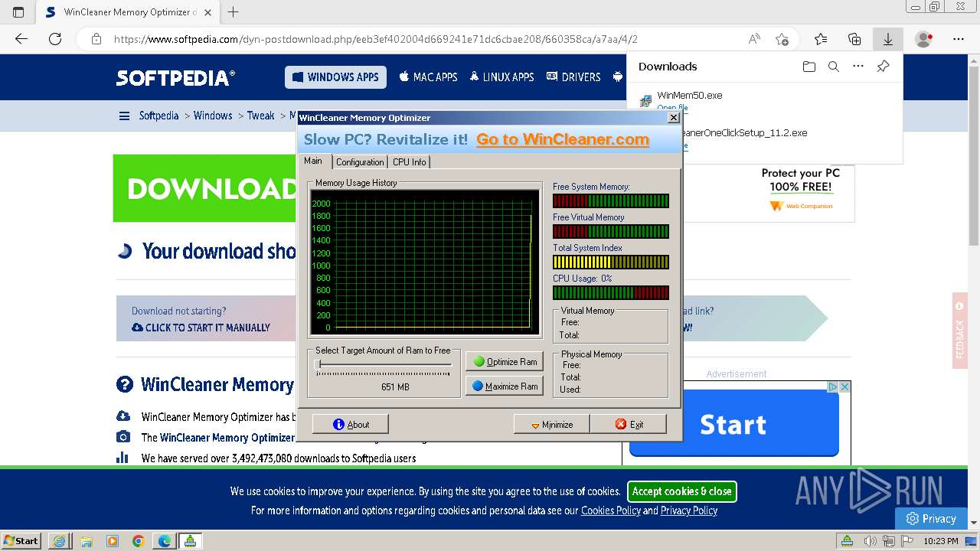Open Windows Apps menu on Softpedia

pos(335,77)
